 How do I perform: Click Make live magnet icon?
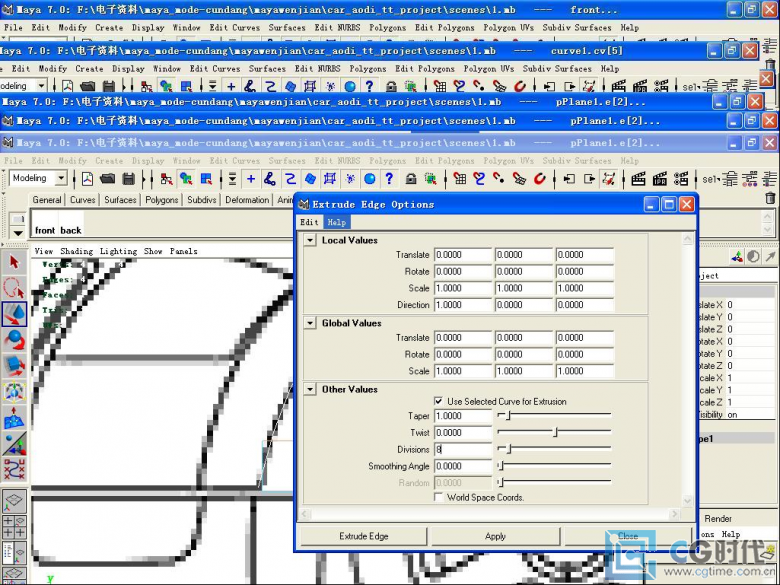coord(539,179)
